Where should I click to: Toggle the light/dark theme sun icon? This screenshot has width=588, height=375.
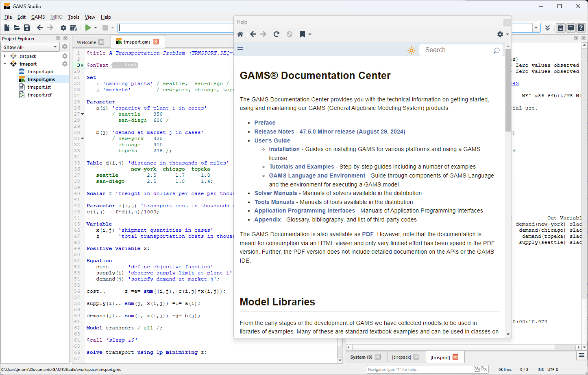click(411, 50)
